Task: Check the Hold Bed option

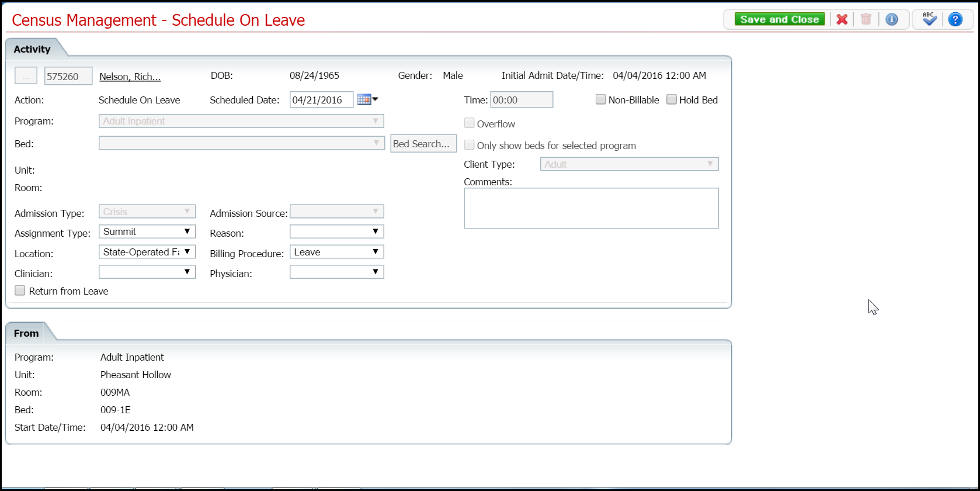Action: pos(672,100)
